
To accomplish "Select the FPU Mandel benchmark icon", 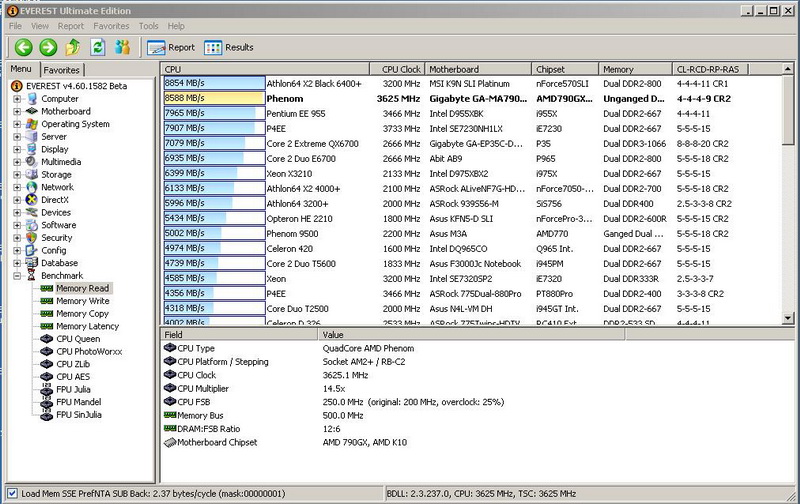I will (46, 402).
